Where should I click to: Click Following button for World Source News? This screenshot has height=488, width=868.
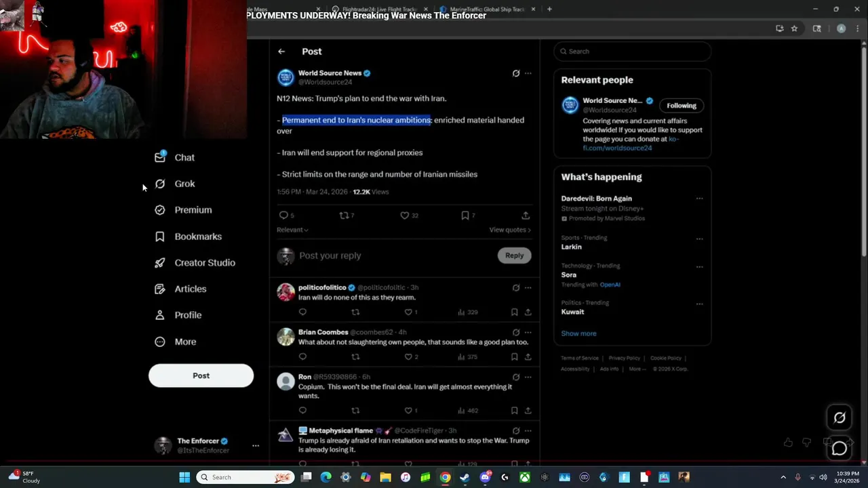[682, 106]
